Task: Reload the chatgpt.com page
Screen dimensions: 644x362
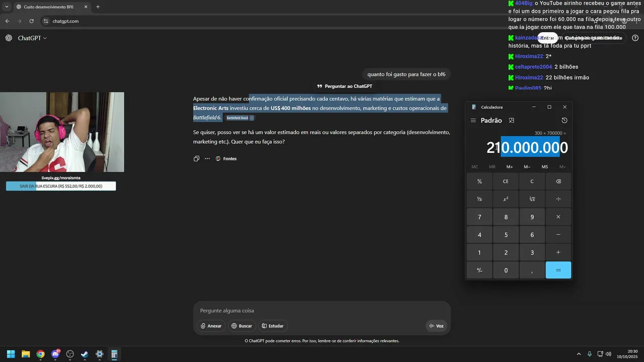Action: click(31, 21)
